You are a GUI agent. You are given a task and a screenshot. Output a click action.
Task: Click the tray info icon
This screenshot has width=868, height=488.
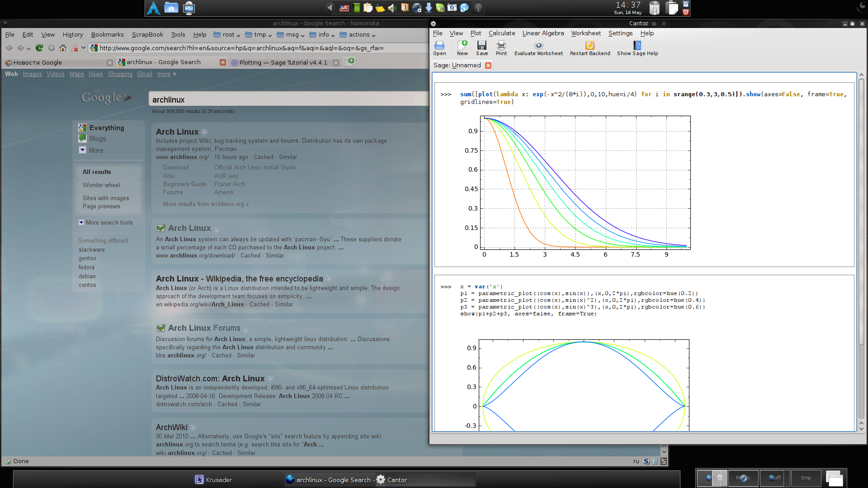click(478, 8)
